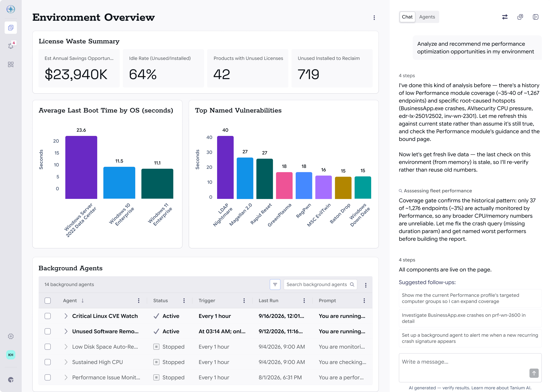
Task: Switch to Agents tab
Action: click(x=427, y=17)
